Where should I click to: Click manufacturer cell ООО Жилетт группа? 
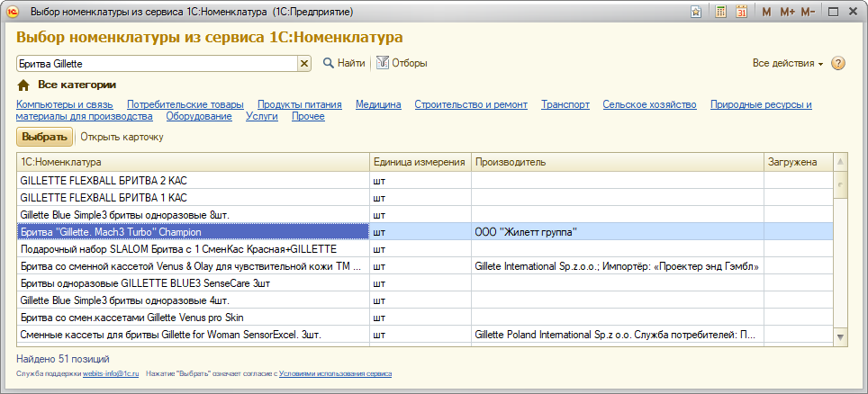[618, 232]
